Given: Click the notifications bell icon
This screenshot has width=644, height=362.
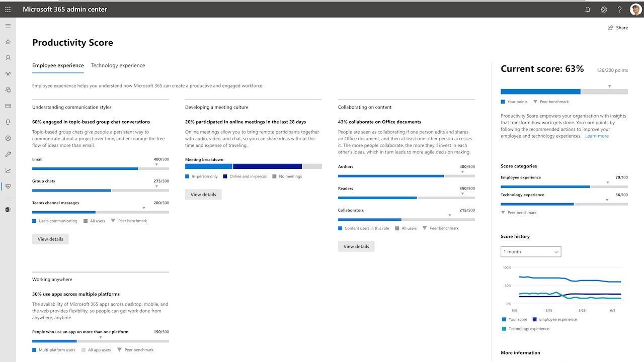Looking at the screenshot, I should 587,9.
